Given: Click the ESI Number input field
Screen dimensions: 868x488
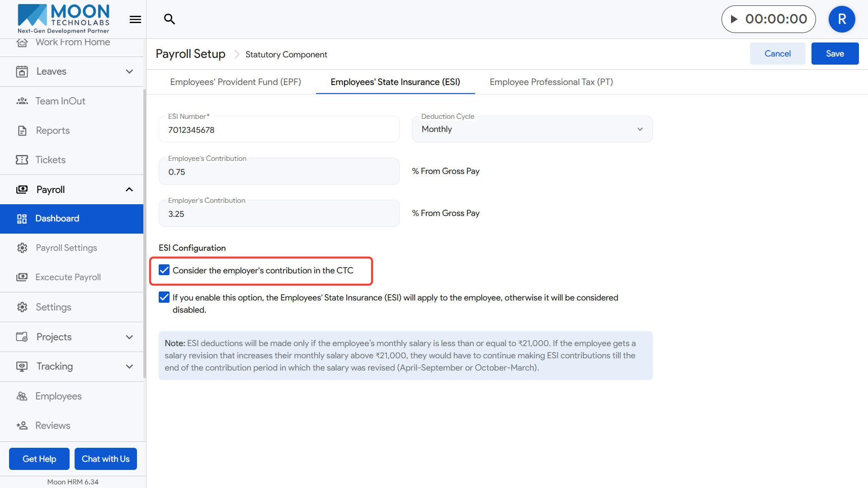Looking at the screenshot, I should [x=278, y=130].
